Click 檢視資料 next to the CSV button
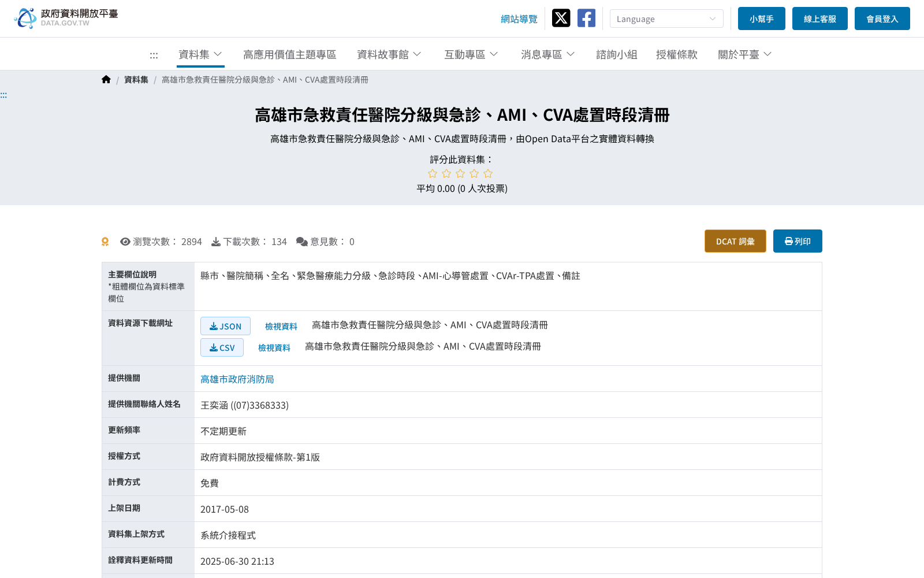This screenshot has width=924, height=578. click(274, 347)
